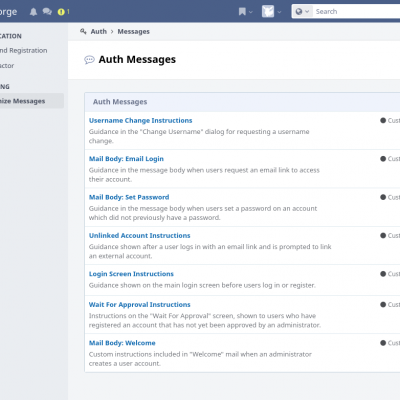
Task: Open Username Change Instructions link
Action: pos(140,120)
